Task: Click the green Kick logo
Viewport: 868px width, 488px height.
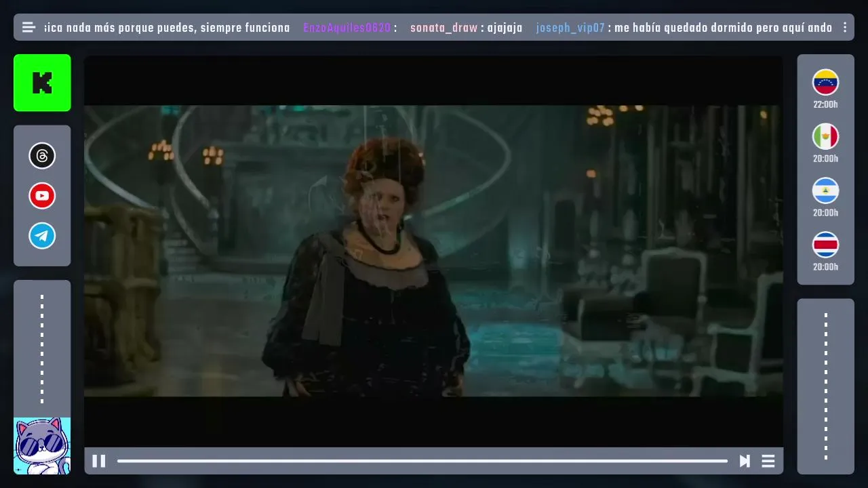Action: click(x=42, y=83)
